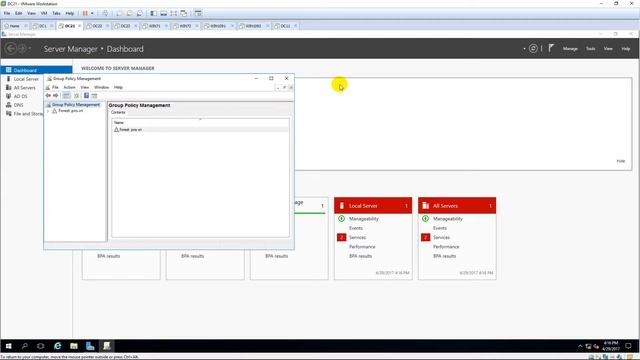This screenshot has height=360, width=640.
Task: Open File Explorer from the taskbar
Action: (74, 346)
